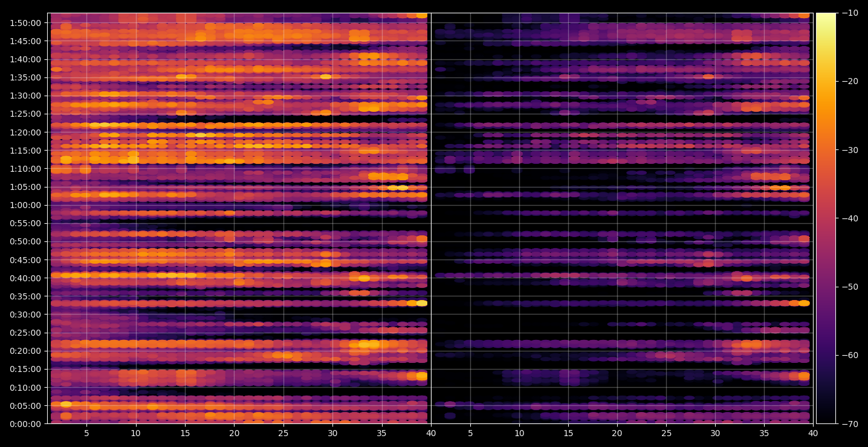Image resolution: width=868 pixels, height=447 pixels.
Task: Click the inferno colorbar gradient strip
Action: click(826, 218)
